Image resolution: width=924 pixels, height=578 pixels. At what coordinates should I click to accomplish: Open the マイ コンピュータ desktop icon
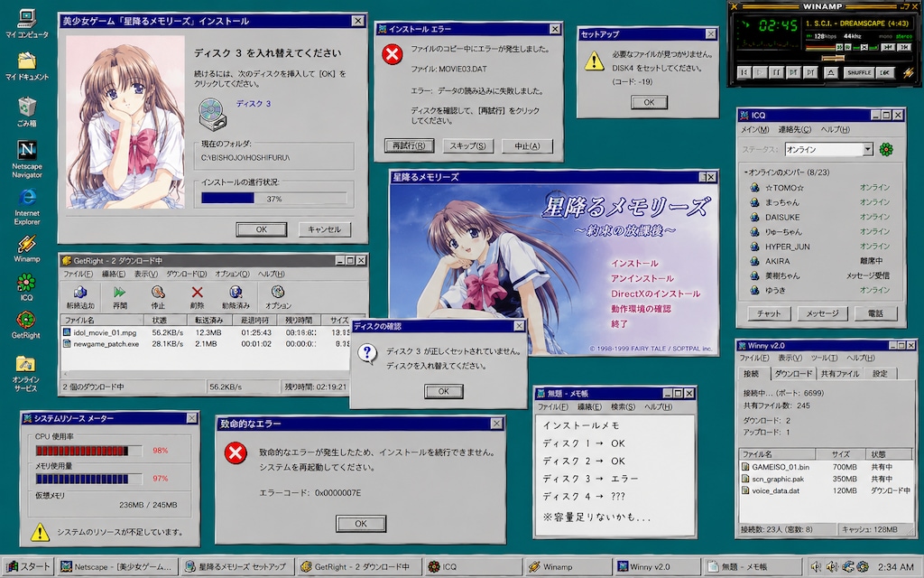point(26,19)
